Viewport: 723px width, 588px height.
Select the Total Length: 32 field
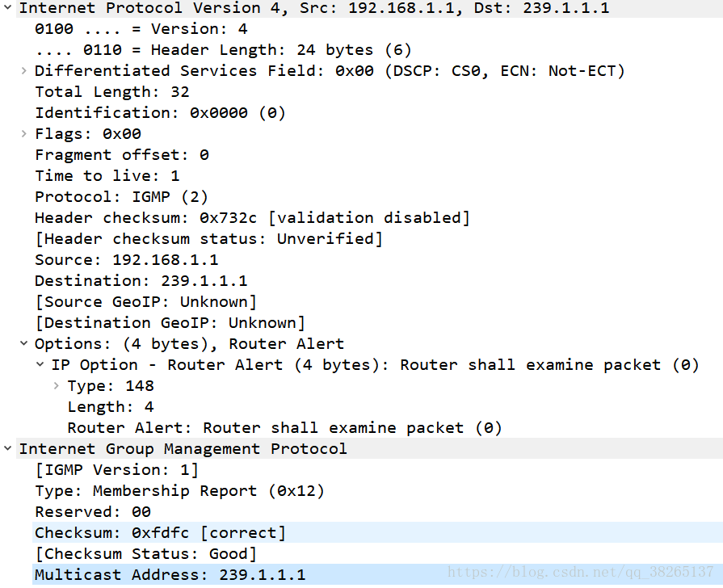click(x=111, y=92)
